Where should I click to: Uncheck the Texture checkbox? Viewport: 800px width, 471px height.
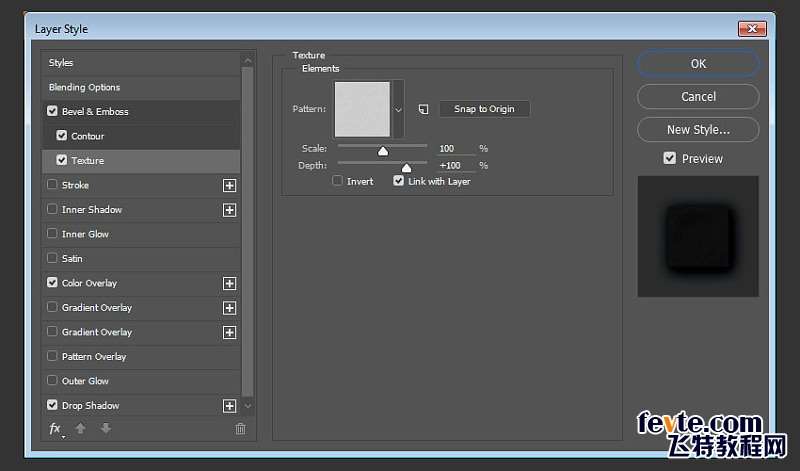tap(62, 160)
